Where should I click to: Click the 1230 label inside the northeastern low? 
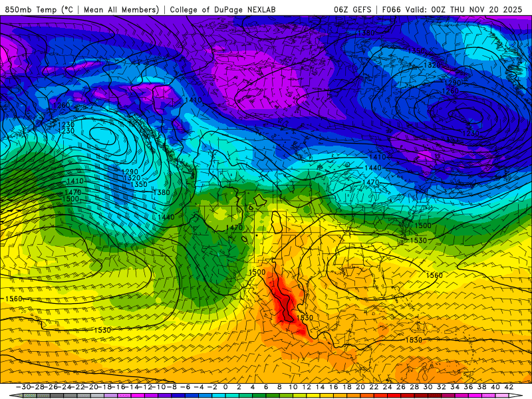pyautogui.click(x=471, y=134)
